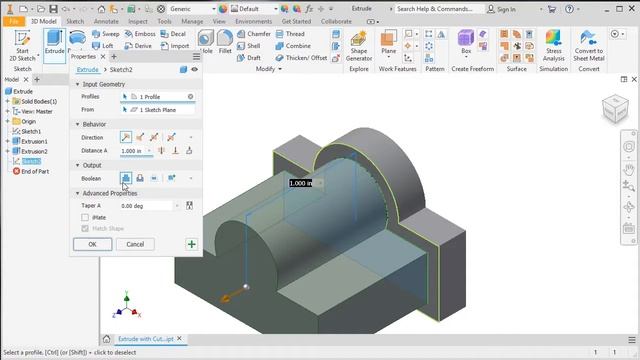Save the document from quick access toolbar
Viewport: 640px width, 360px height.
point(53,9)
